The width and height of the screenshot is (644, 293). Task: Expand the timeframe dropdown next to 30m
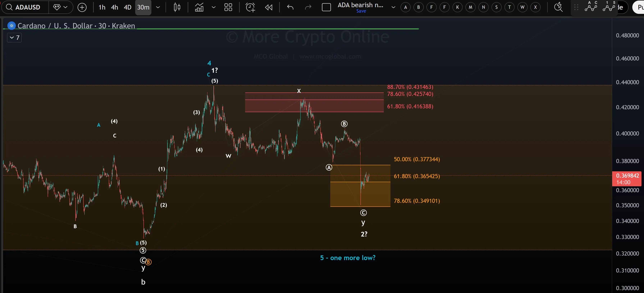pos(158,7)
